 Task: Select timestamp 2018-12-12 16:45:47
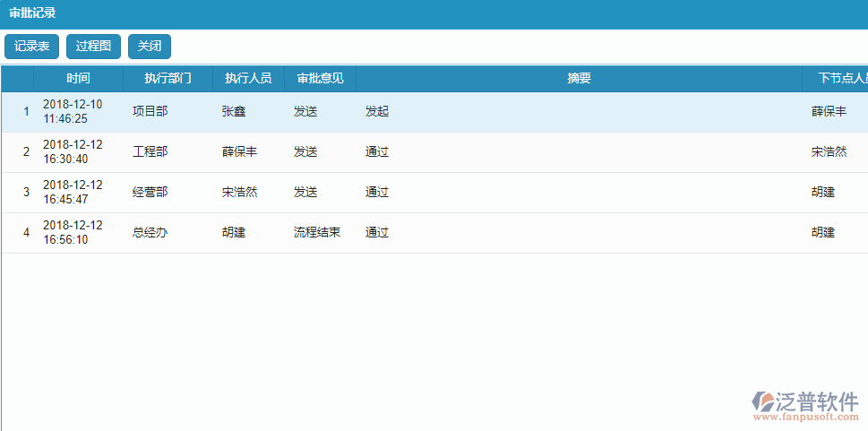click(73, 193)
